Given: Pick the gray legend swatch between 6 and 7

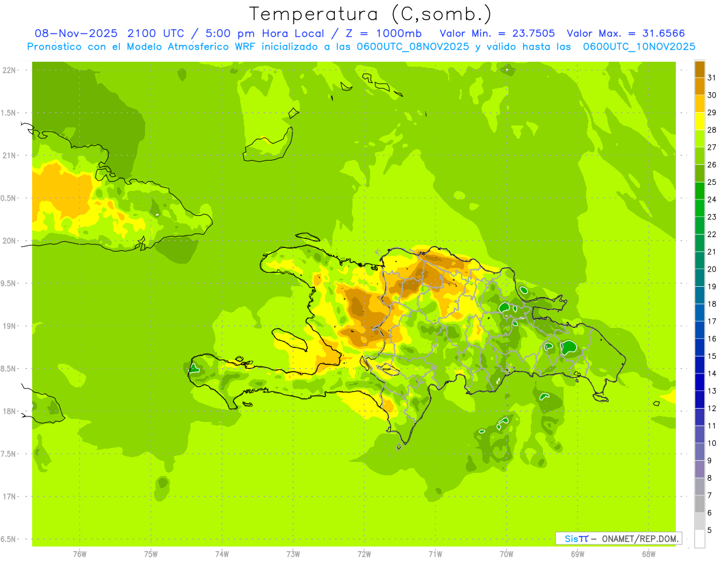Looking at the screenshot, I should [699, 504].
